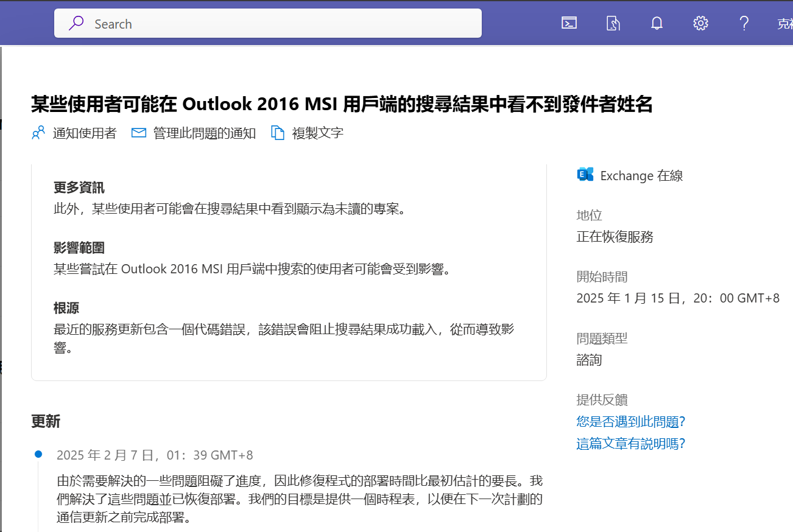Screen dimensions: 793x532
Task: Click paragraph starting 某些嘗試在 Outlook 2016
Action: (255, 269)
